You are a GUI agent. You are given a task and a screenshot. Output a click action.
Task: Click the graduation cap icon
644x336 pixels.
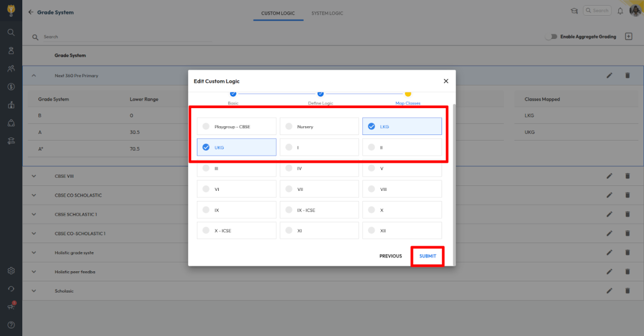(574, 11)
